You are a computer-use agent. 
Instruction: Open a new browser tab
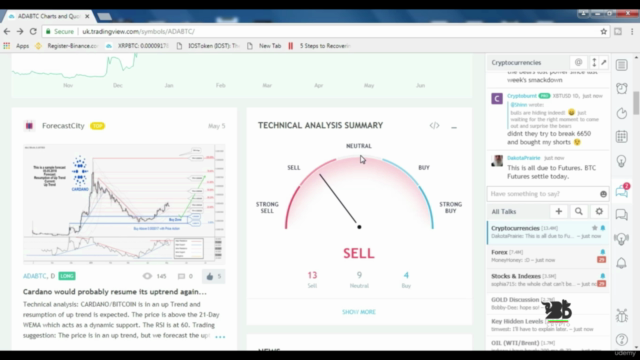[104, 16]
